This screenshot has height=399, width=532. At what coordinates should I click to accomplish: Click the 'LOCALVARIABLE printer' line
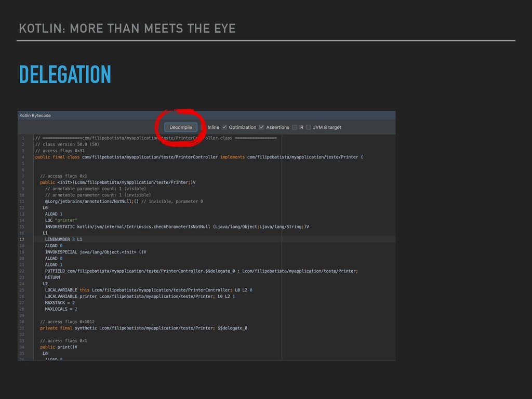point(140,296)
